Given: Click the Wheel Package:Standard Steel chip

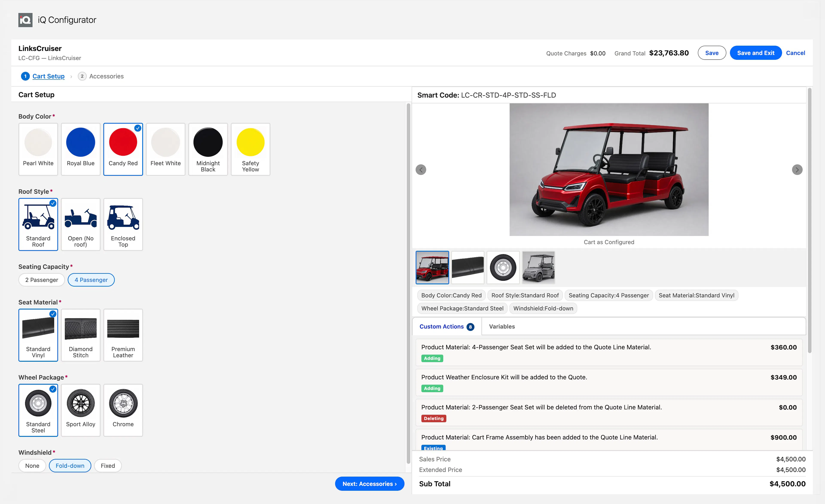Looking at the screenshot, I should 462,308.
